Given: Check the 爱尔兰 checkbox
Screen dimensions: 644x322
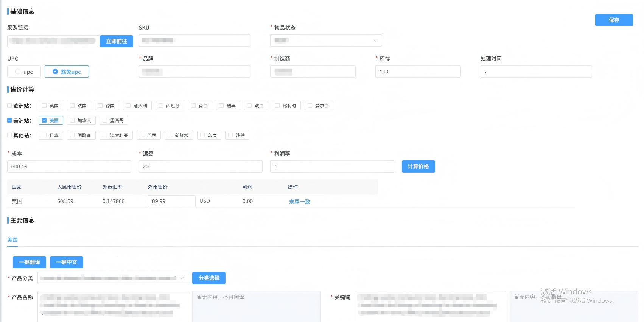Looking at the screenshot, I should pos(310,106).
